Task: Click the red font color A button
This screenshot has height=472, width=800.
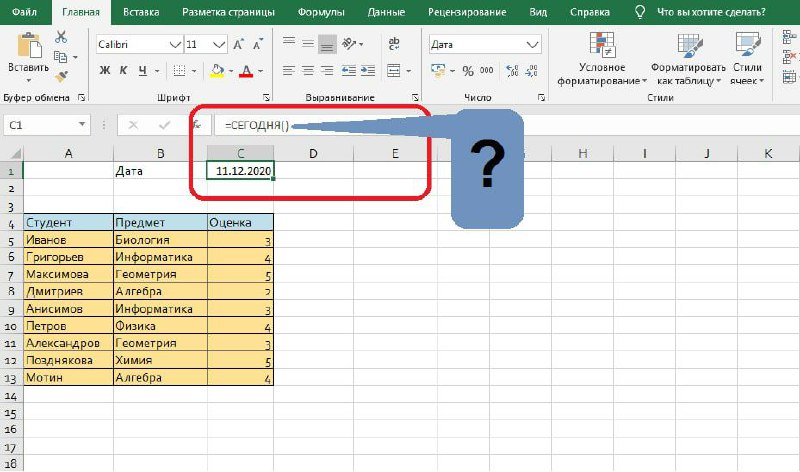Action: (x=246, y=70)
